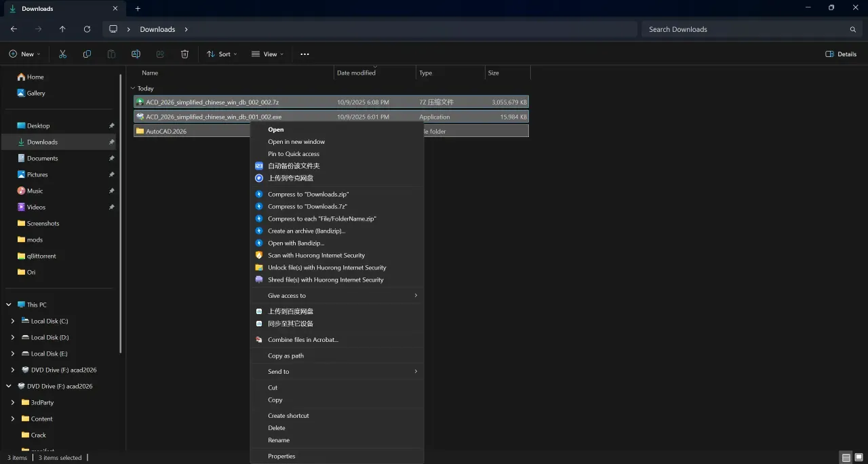This screenshot has width=868, height=464.
Task: Open the Sort dropdown
Action: pos(222,54)
